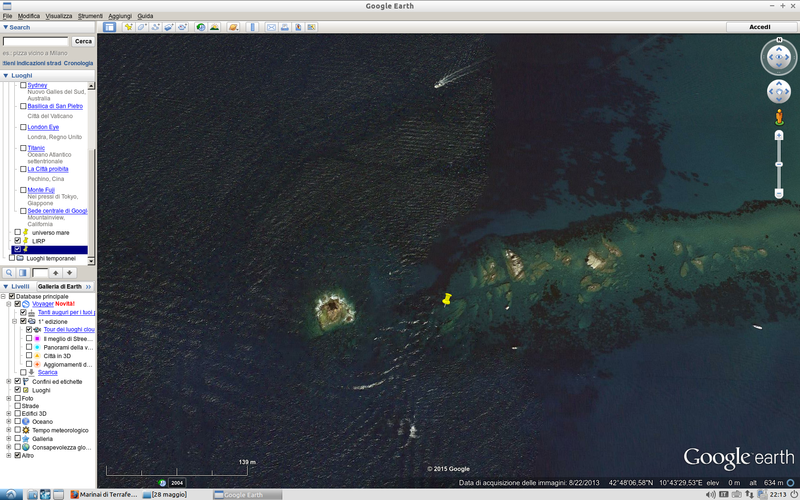Viewport: 800px width, 500px height.
Task: Toggle the London Eye checkbox
Action: pos(23,127)
